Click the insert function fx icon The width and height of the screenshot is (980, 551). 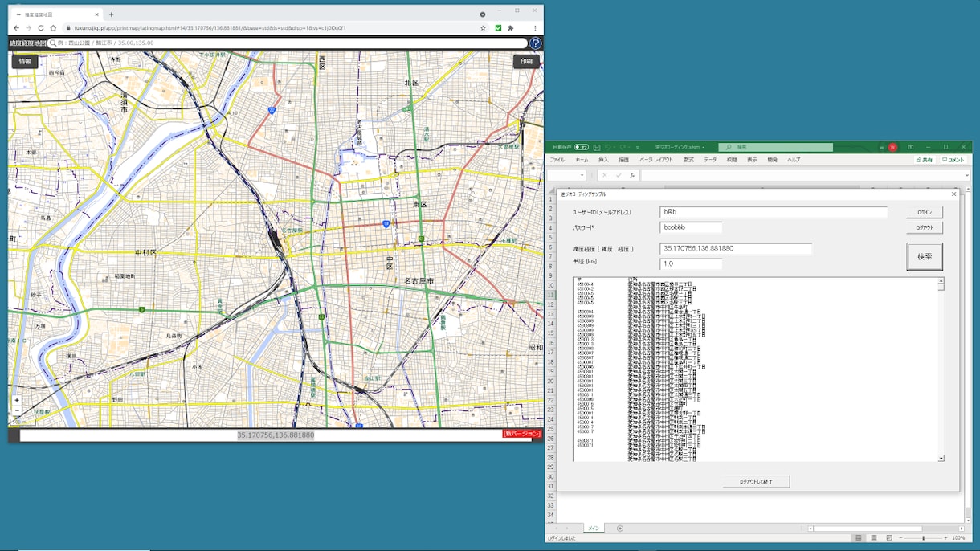[632, 175]
